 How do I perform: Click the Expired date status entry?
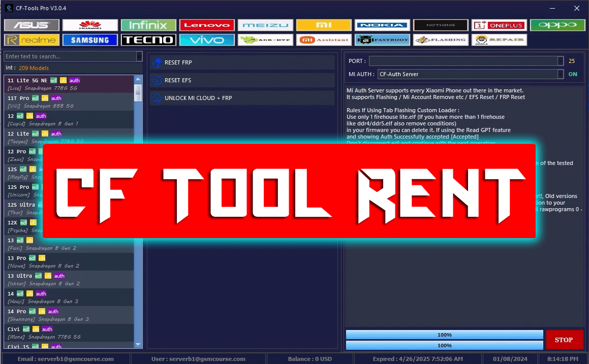pyautogui.click(x=418, y=359)
